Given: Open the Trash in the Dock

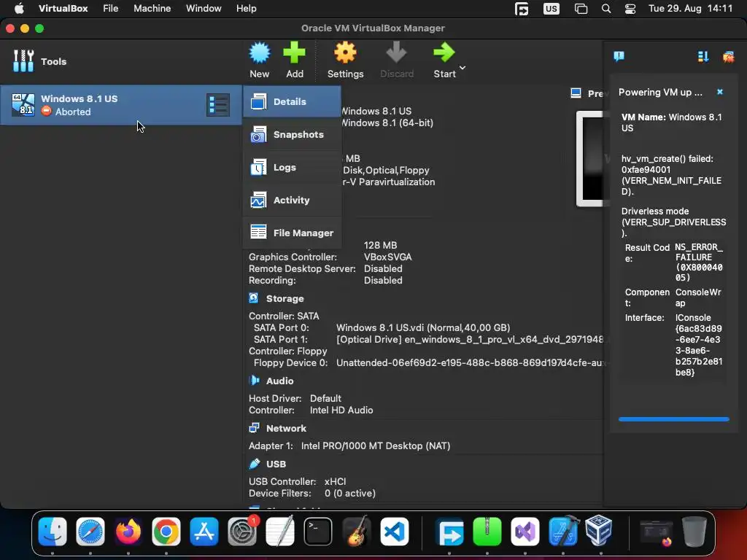Looking at the screenshot, I should coord(694,532).
